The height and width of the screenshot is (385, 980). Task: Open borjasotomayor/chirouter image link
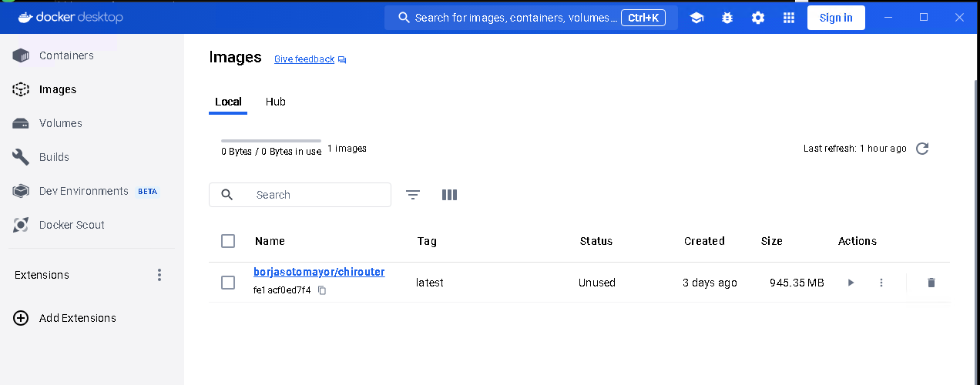tap(319, 272)
